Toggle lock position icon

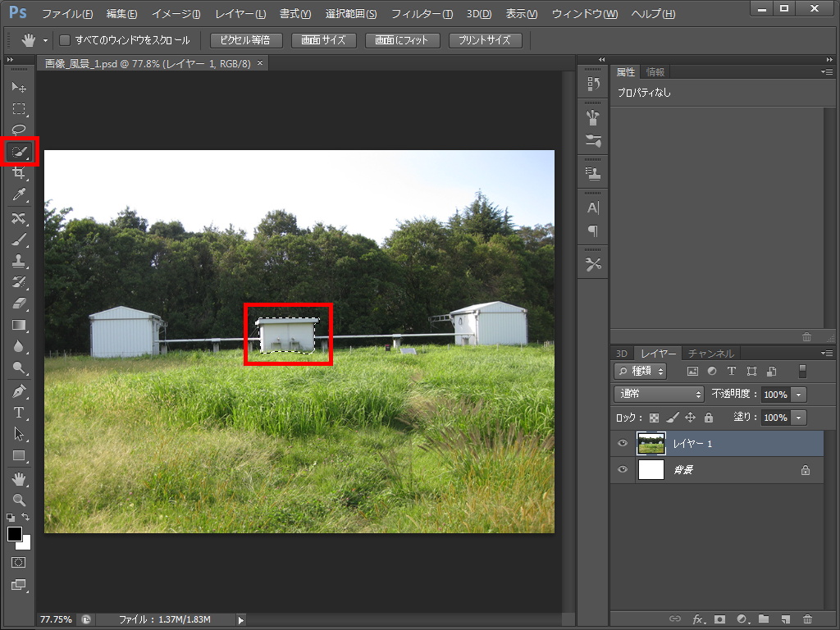(x=691, y=418)
